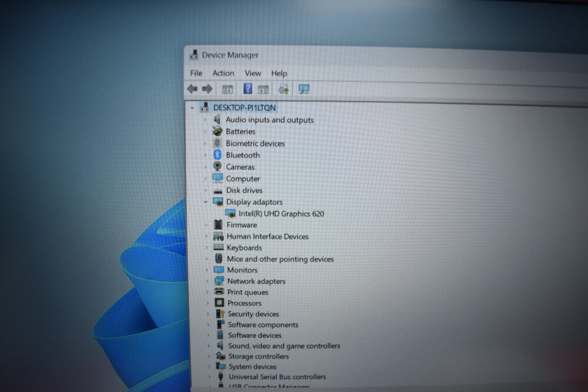Image resolution: width=588 pixels, height=392 pixels.
Task: Click the Batteries category icon
Action: (217, 131)
